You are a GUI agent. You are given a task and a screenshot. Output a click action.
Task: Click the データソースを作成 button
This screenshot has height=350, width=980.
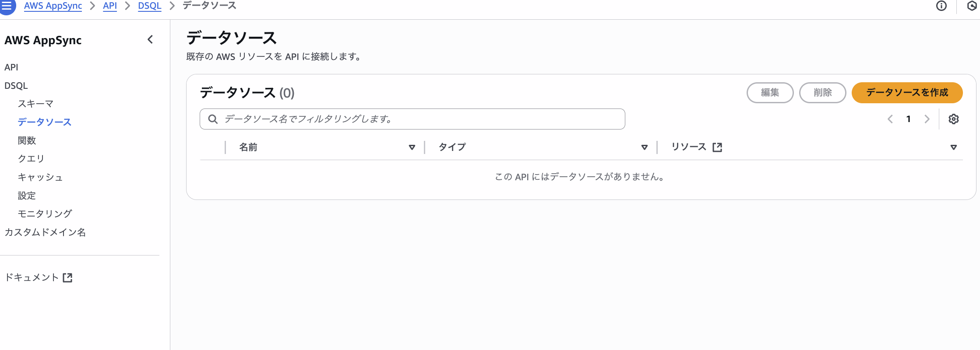pyautogui.click(x=907, y=93)
